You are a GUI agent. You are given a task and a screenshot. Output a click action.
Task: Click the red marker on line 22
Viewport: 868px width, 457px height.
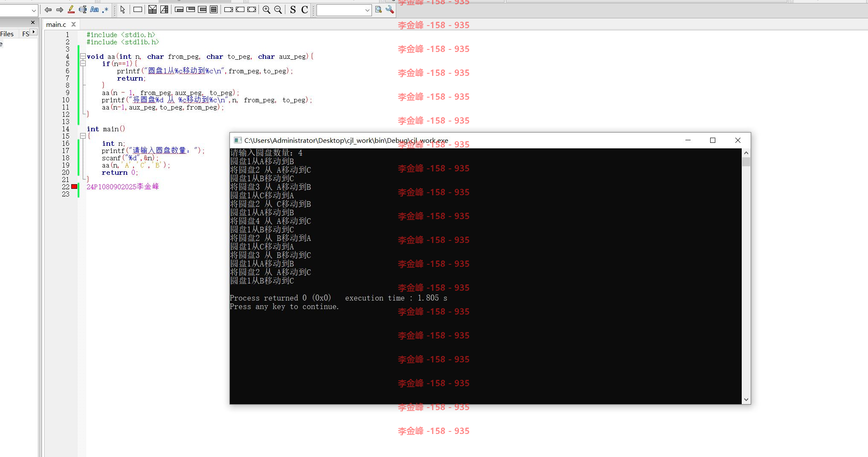tap(74, 186)
